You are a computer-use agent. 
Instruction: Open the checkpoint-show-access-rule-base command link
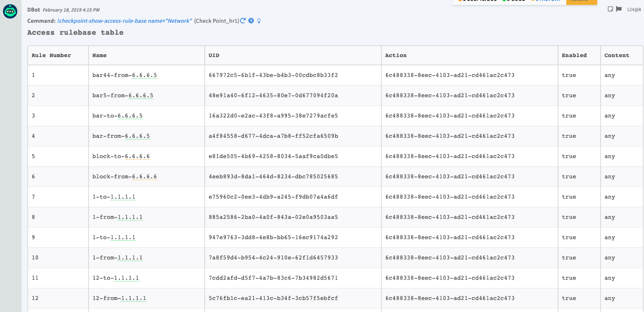[124, 21]
